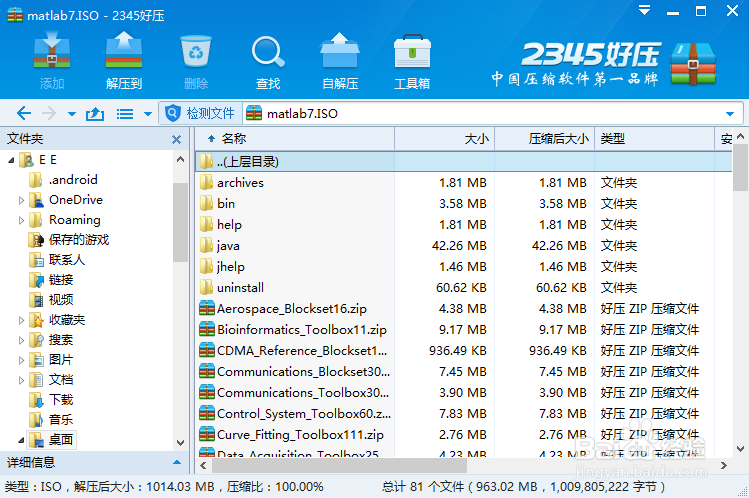Viewport: 749px width, 498px height.
Task: Go back with the left arrow
Action: tap(24, 114)
